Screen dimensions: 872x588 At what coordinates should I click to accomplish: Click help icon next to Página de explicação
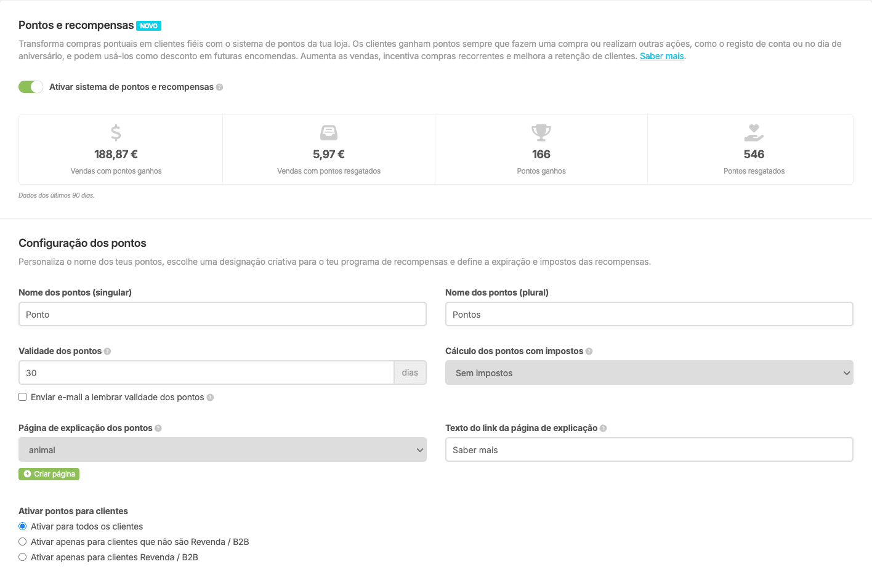[158, 429]
